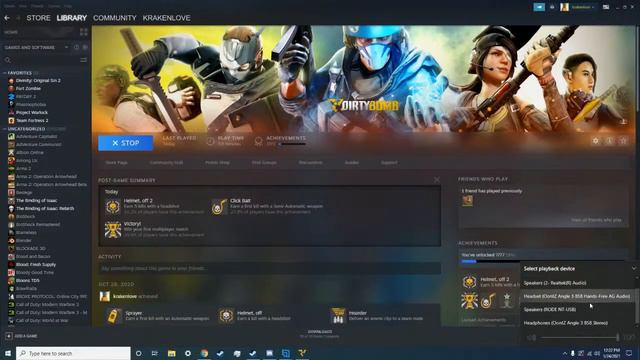
Task: Open the COMMUNITY section
Action: pyautogui.click(x=115, y=18)
